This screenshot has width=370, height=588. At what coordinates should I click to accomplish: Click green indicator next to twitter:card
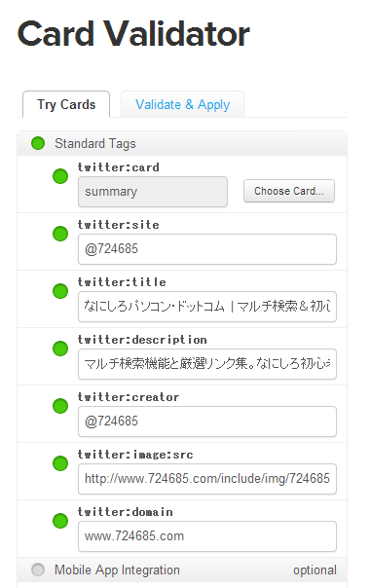click(x=60, y=176)
